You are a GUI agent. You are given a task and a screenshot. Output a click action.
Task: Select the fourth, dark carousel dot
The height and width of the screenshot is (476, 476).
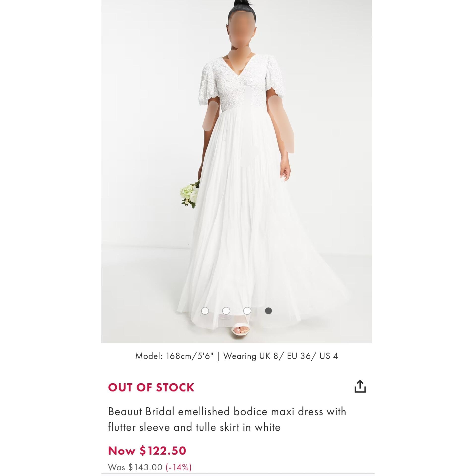point(268,311)
